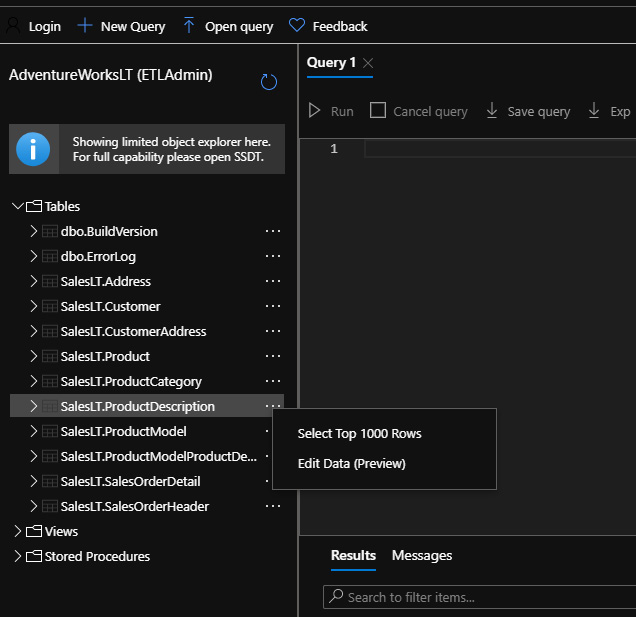636x617 pixels.
Task: Open ellipsis menu for dbo.BuildVersion
Action: click(x=273, y=231)
